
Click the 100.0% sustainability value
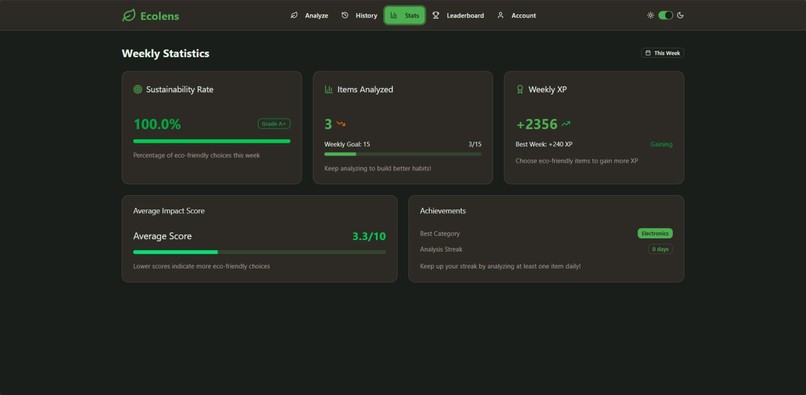coord(157,124)
